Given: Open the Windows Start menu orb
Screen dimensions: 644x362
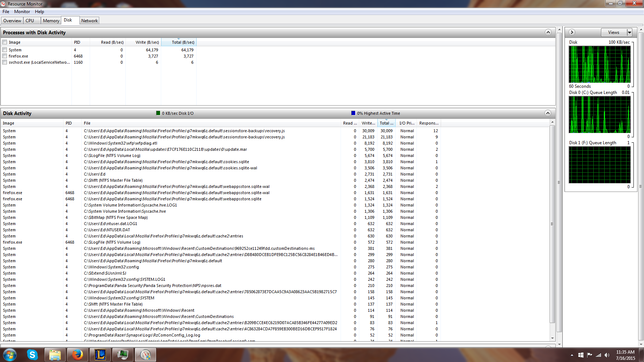Looking at the screenshot, I should pyautogui.click(x=10, y=354).
